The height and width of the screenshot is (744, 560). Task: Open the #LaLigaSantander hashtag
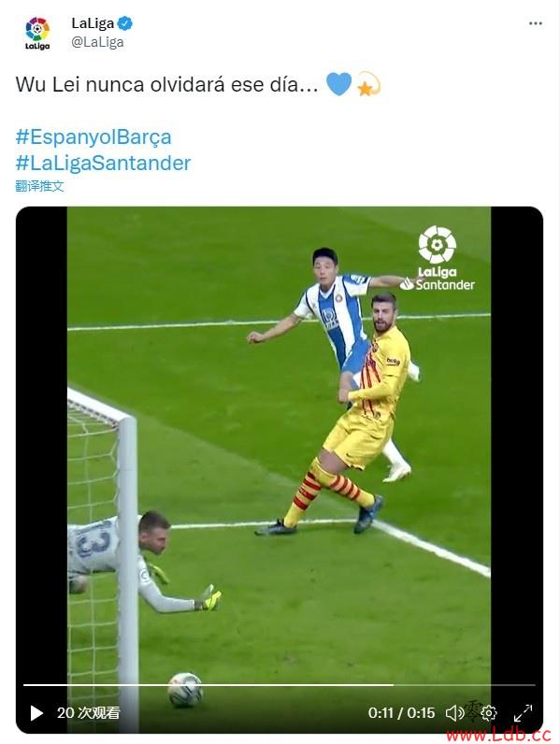103,163
